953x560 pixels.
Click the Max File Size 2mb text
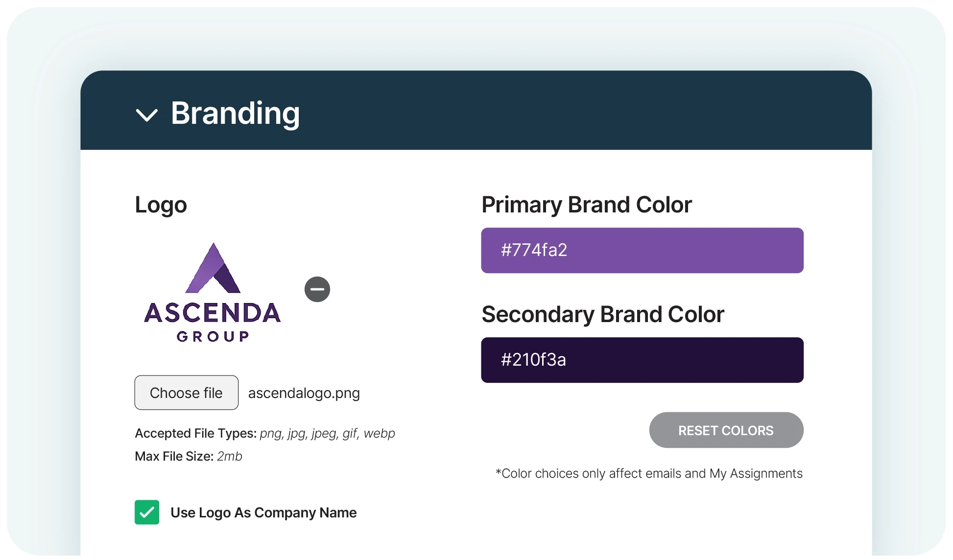(189, 456)
